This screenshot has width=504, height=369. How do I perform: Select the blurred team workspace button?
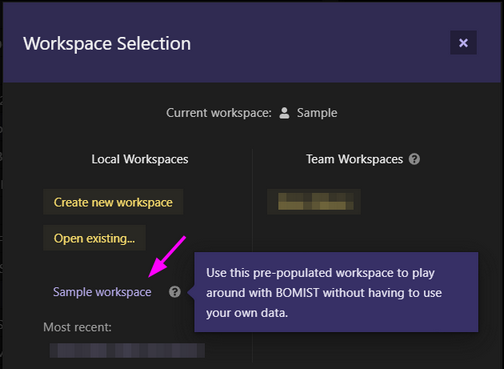(314, 202)
